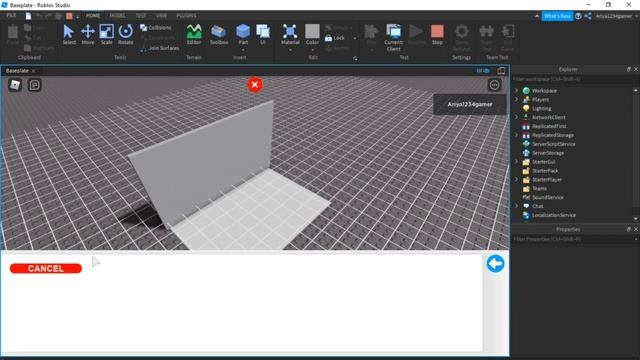Expand the ReplicatedStorage node
Viewport: 640px width, 360px height.
pos(516,135)
